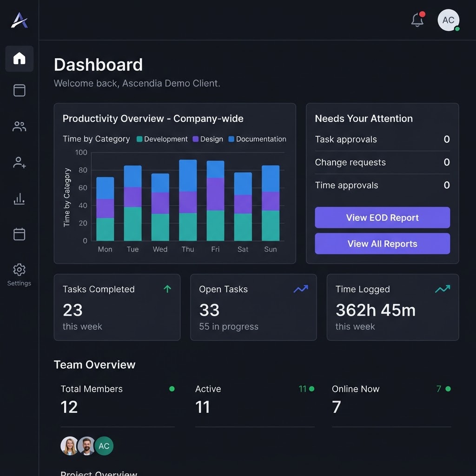Click View EOD Report button
The height and width of the screenshot is (476, 476).
(383, 218)
